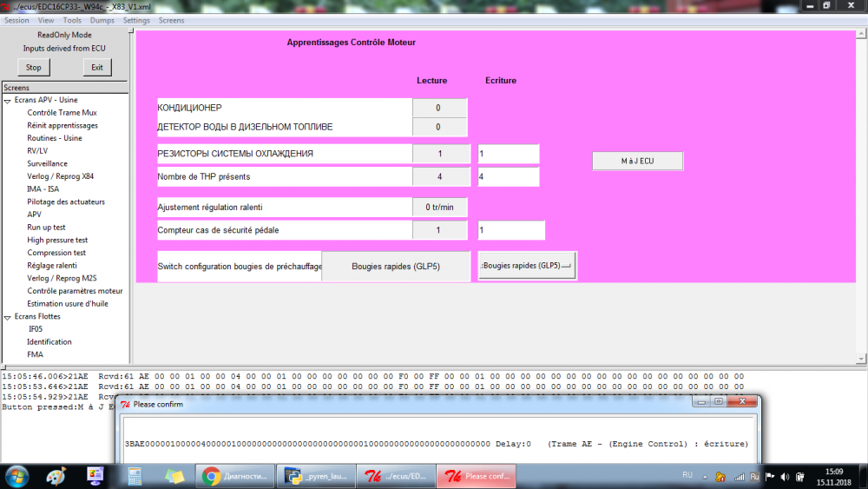
Task: Open the calculator taskbar icon
Action: [x=135, y=476]
